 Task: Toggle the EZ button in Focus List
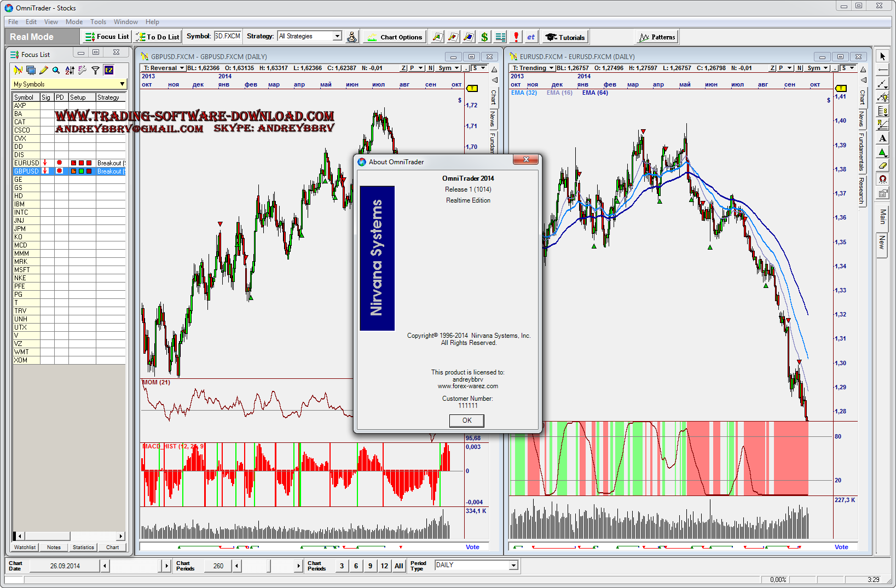click(x=109, y=70)
